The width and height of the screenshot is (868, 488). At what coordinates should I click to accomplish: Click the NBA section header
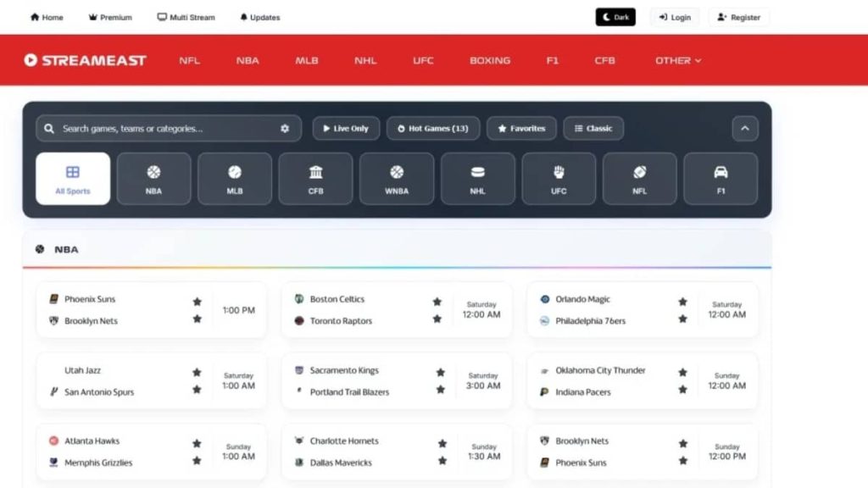(397, 250)
